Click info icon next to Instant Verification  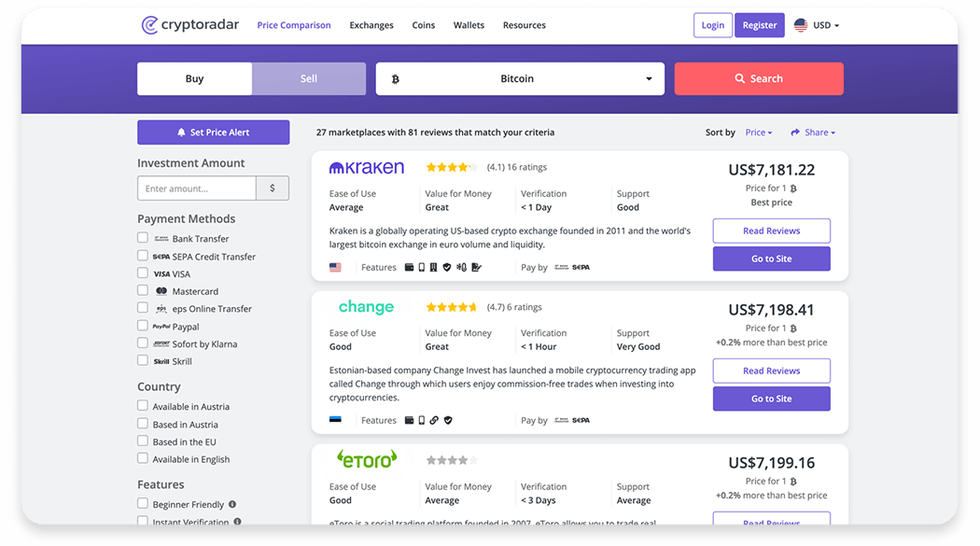(x=237, y=522)
